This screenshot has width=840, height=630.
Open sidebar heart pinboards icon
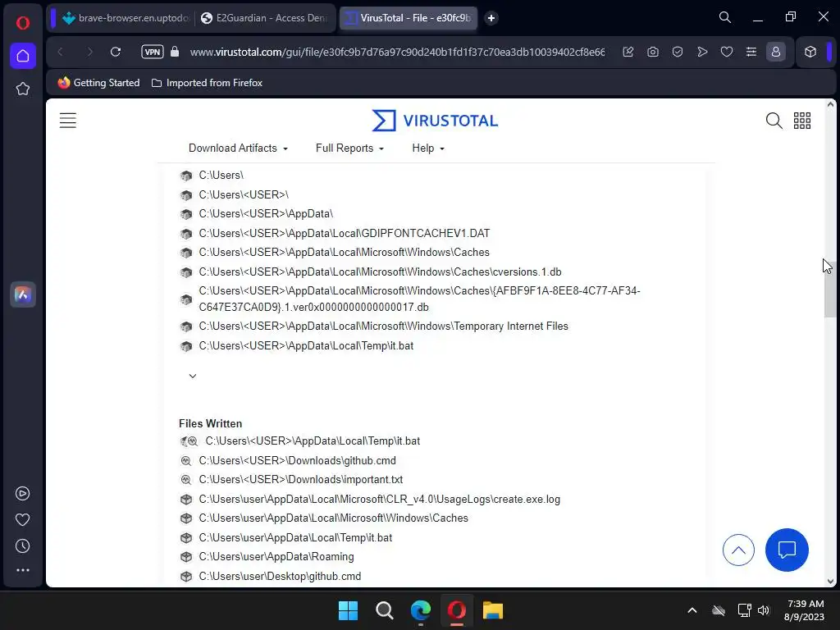pyautogui.click(x=22, y=519)
